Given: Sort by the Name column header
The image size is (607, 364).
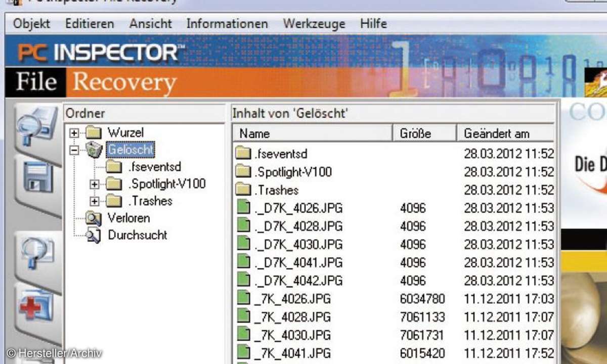Looking at the screenshot, I should click(x=313, y=133).
